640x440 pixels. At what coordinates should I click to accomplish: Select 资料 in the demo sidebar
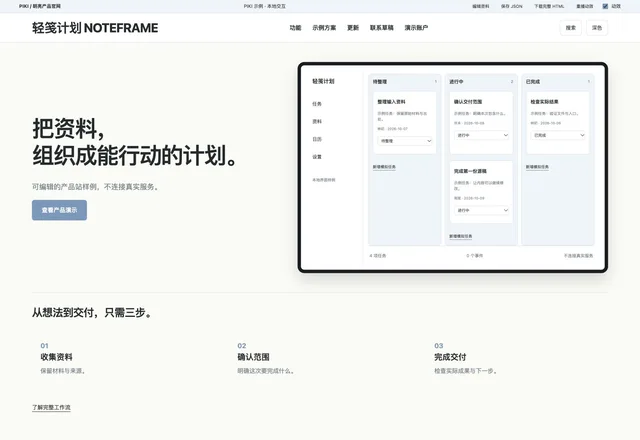click(317, 122)
